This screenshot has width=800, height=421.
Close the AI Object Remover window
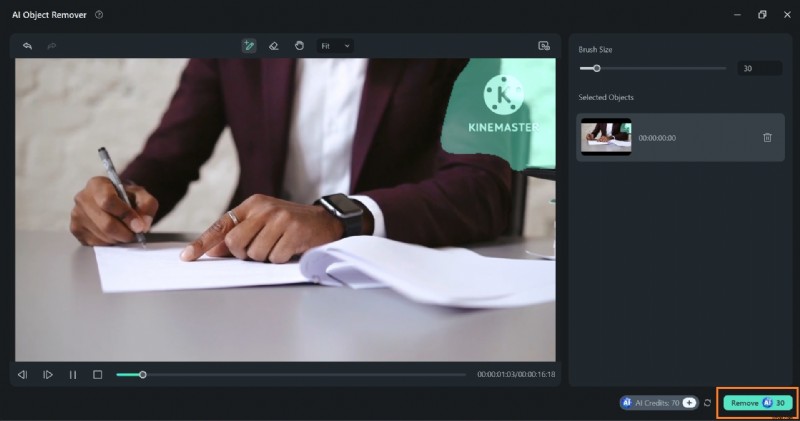[x=787, y=15]
